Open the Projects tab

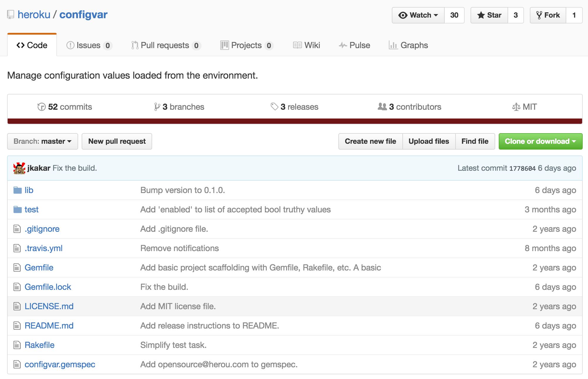[247, 45]
